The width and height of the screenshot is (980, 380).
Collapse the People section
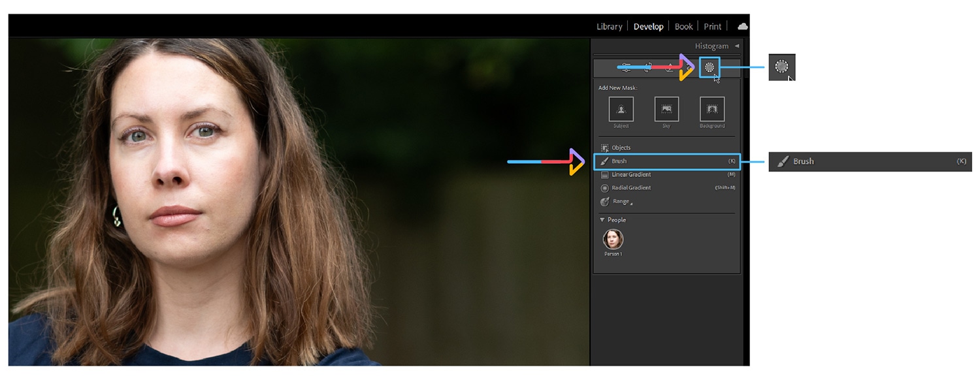(x=602, y=220)
